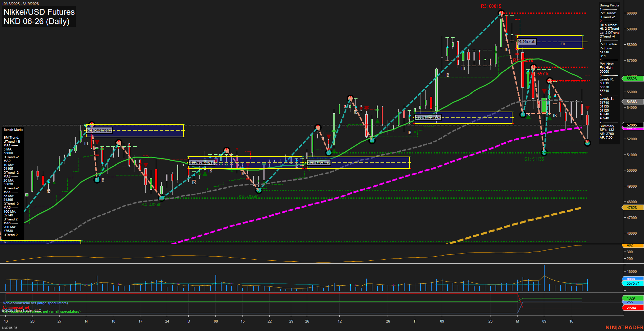The image size is (644, 331).
Task: Click the gray 54363 price marker tag
Action: (x=631, y=101)
